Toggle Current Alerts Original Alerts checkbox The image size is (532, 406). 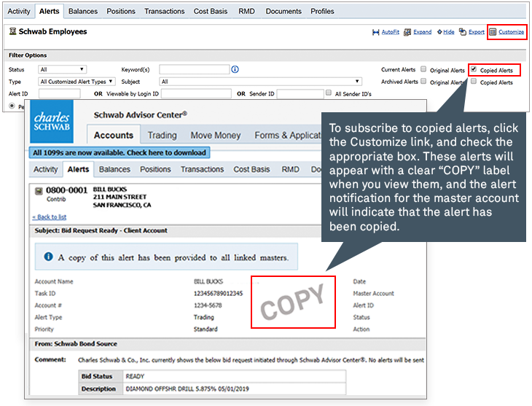tap(423, 69)
